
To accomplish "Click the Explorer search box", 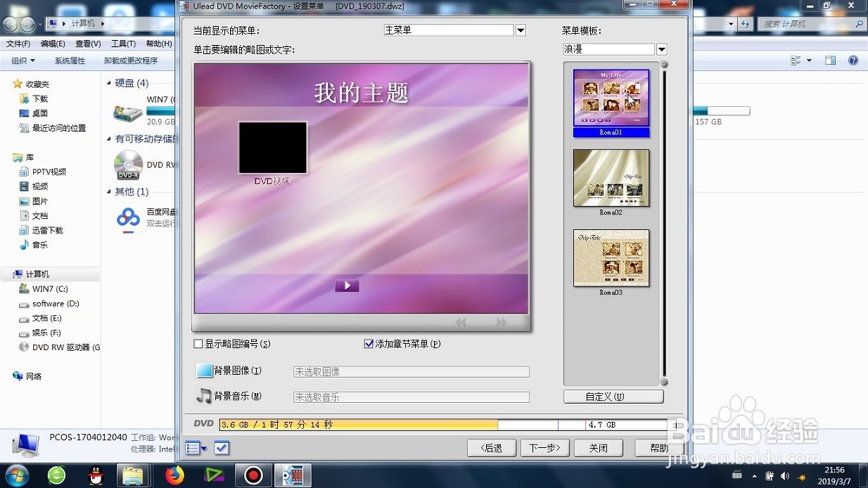I will coord(811,23).
